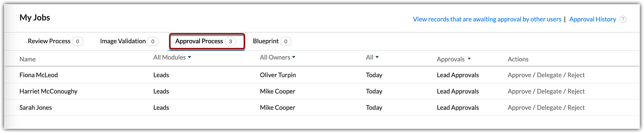Image resolution: width=644 pixels, height=133 pixels.
Task: Click the help question mark icon
Action: pos(623,19)
